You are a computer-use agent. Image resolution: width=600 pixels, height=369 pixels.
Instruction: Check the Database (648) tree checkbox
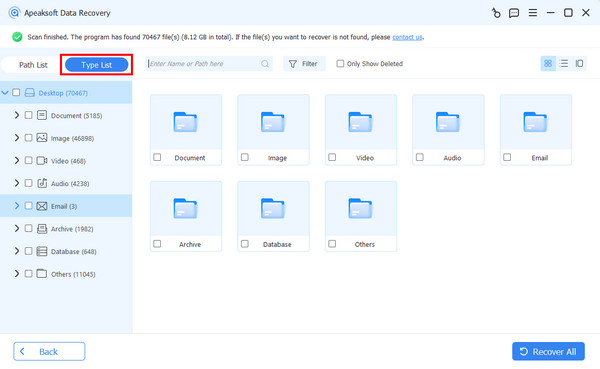28,251
